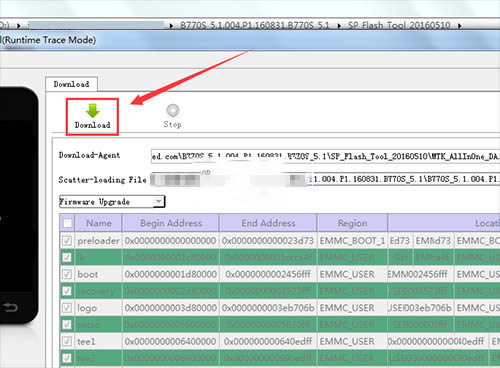The image size is (500, 368).
Task: Toggle the tee1 row checkbox
Action: tap(67, 341)
